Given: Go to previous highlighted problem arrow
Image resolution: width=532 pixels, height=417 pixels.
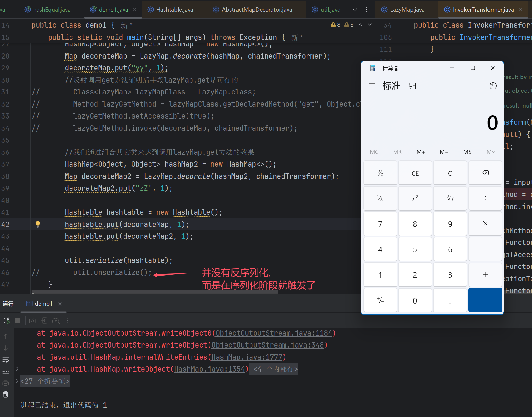Looking at the screenshot, I should click(360, 25).
